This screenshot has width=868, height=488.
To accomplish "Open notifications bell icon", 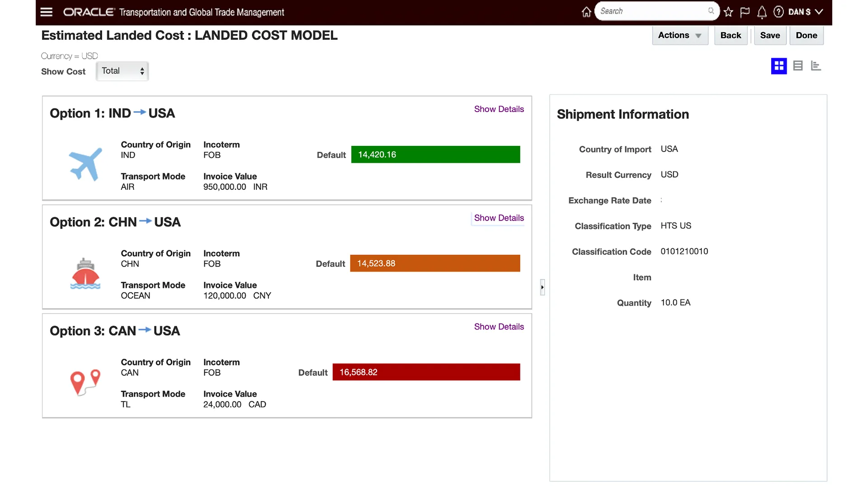I will coord(762,12).
